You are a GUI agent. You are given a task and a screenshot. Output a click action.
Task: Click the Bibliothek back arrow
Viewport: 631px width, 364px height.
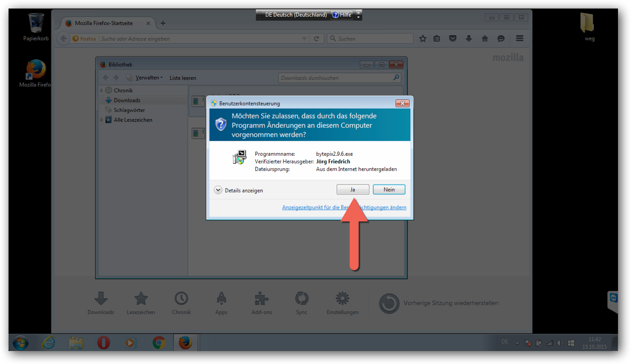click(106, 78)
